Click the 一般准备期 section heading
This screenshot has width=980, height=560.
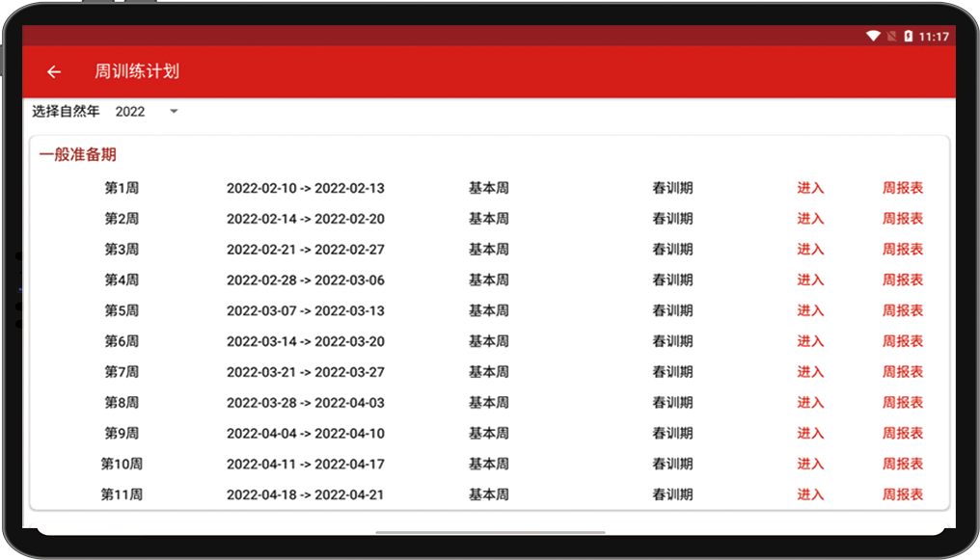pyautogui.click(x=77, y=154)
